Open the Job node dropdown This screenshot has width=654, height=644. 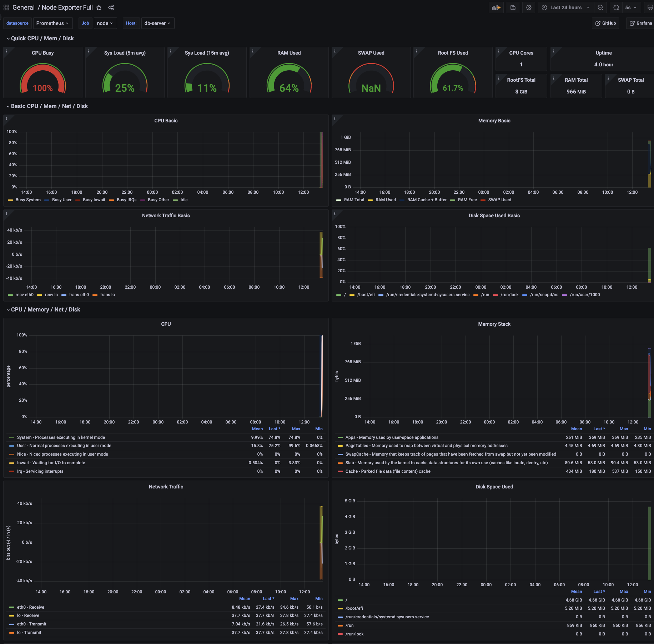click(x=105, y=23)
